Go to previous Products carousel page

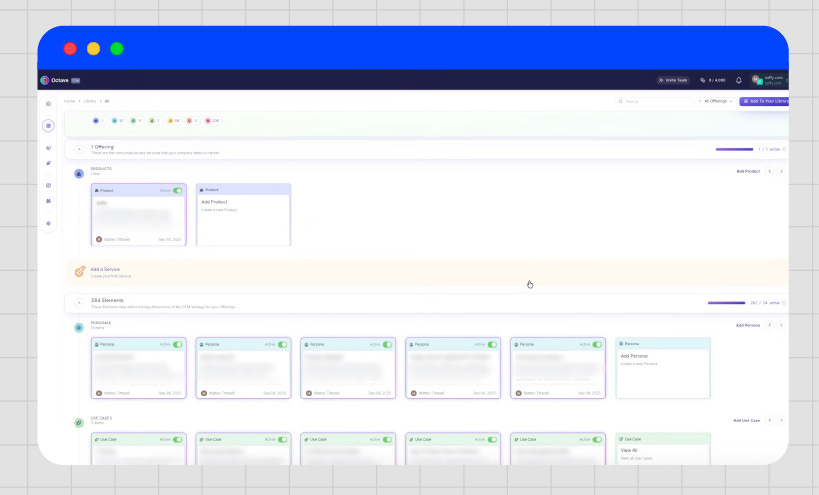(x=769, y=171)
